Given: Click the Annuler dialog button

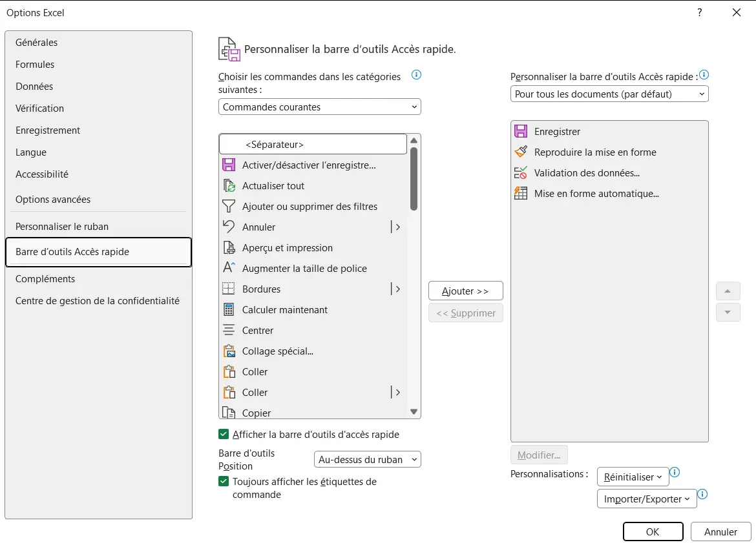Looking at the screenshot, I should (x=720, y=532).
